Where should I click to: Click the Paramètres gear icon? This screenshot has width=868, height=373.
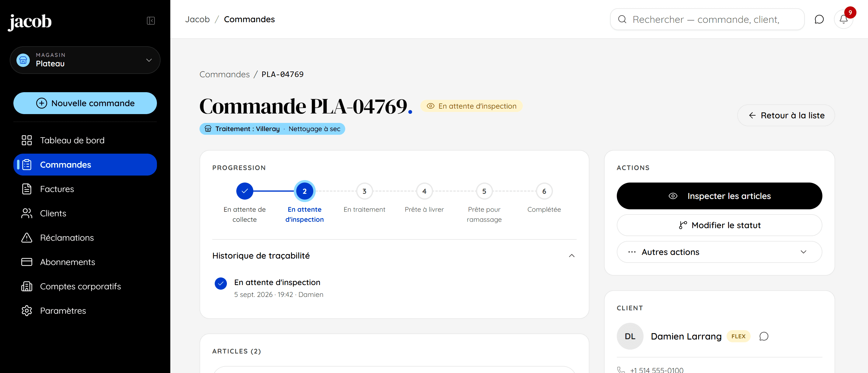[27, 310]
